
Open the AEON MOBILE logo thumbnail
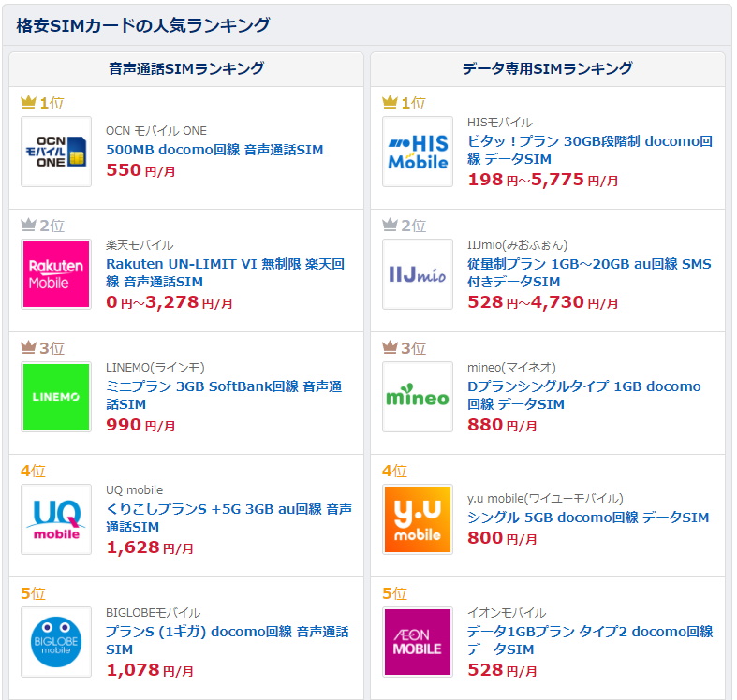point(418,642)
